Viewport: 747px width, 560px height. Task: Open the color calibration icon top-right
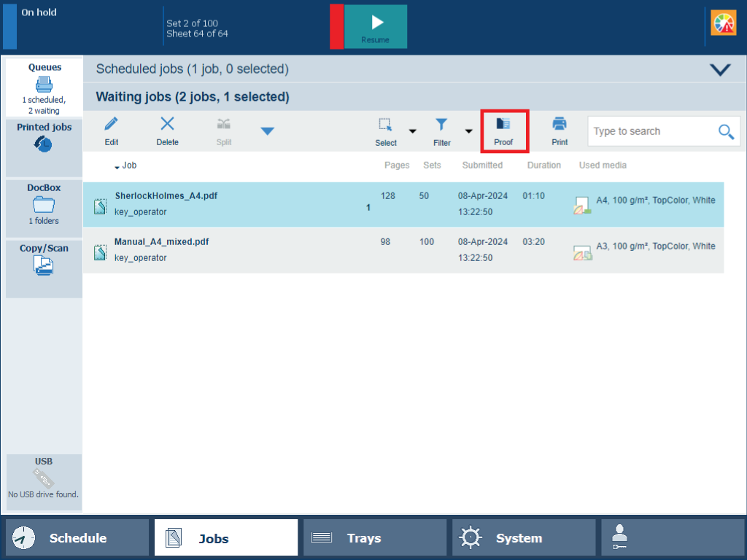724,24
